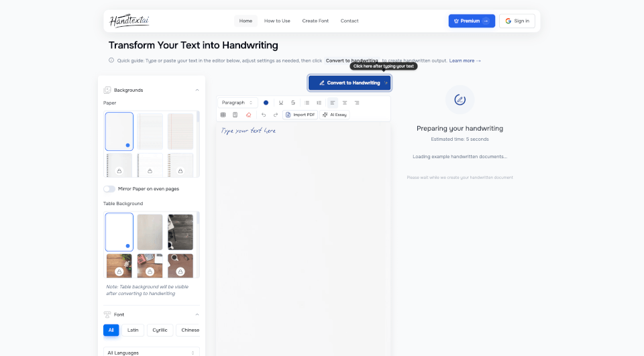Select the blank white paper
The image size is (644, 356).
119,131
